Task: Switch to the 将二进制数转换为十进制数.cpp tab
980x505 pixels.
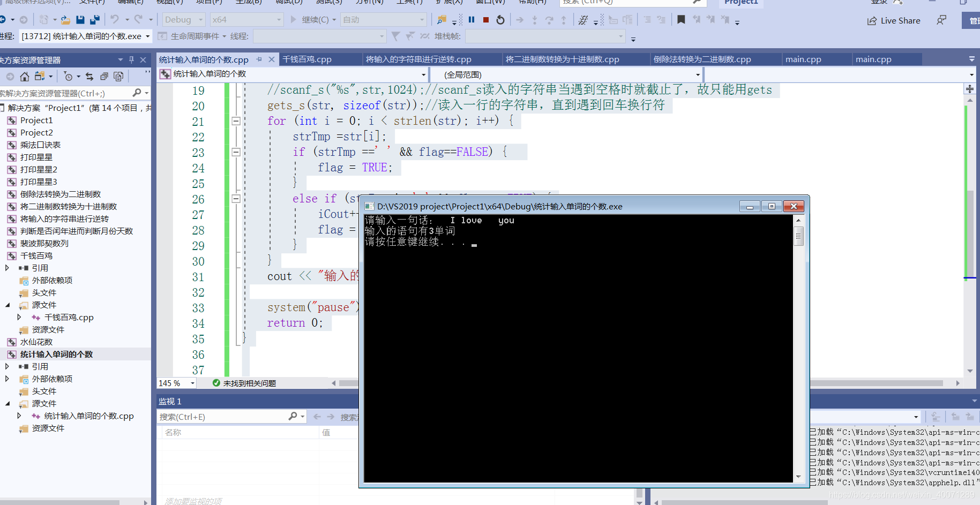Action: coord(562,59)
